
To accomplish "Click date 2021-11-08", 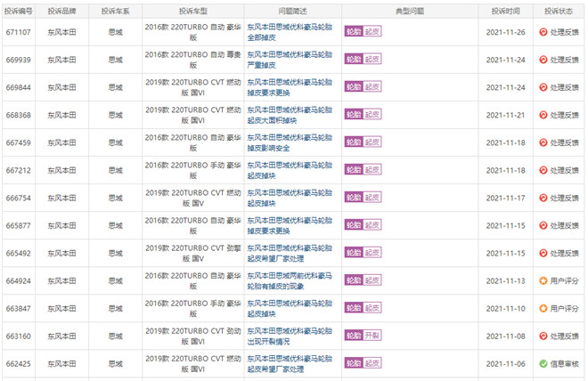I will coord(505,336).
